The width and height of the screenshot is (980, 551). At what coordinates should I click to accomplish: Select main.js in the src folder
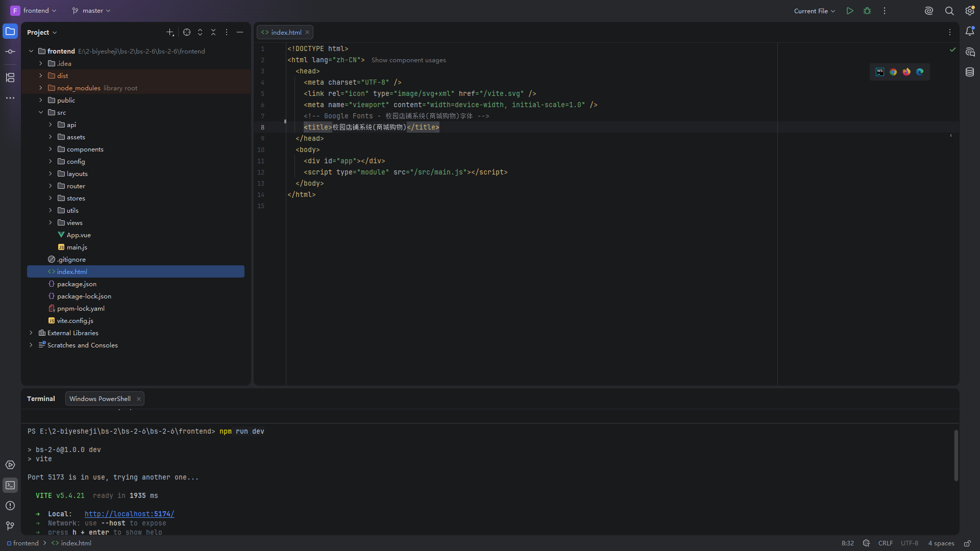click(77, 247)
